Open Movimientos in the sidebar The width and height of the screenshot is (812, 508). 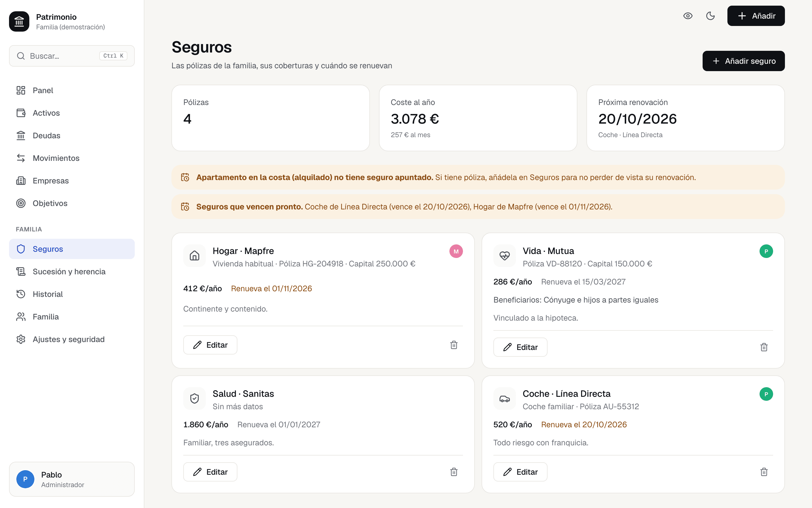click(x=72, y=158)
